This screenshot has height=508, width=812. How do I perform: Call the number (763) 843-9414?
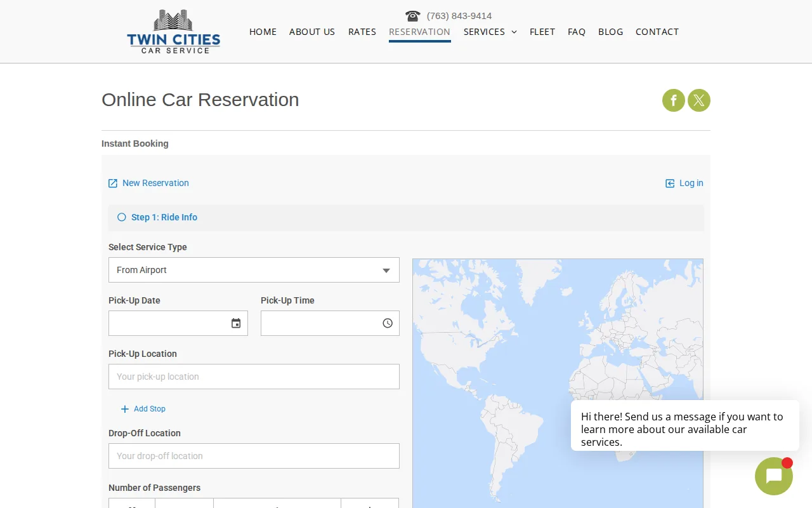click(x=459, y=16)
